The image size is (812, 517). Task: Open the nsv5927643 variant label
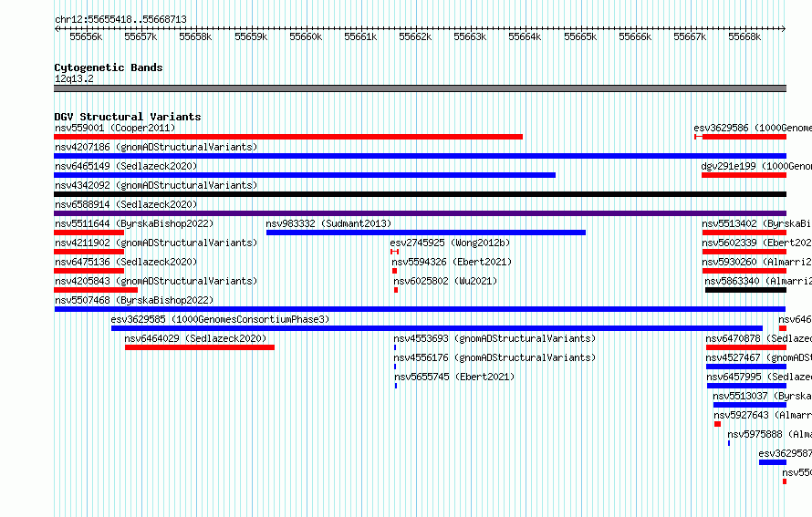pos(763,416)
